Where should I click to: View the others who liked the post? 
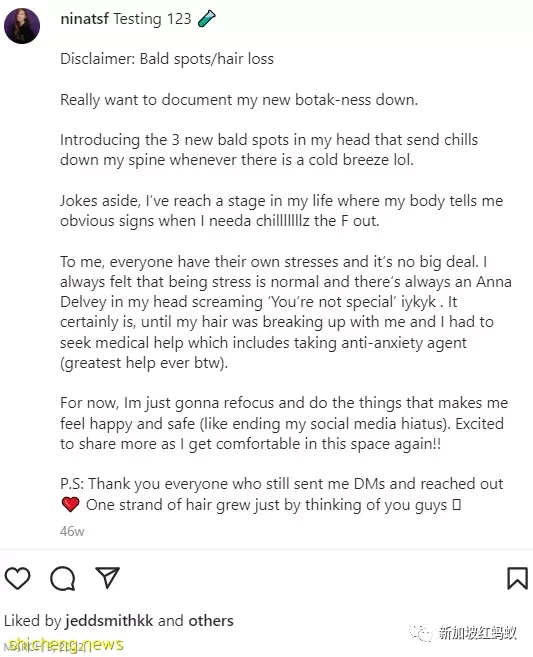[211, 621]
